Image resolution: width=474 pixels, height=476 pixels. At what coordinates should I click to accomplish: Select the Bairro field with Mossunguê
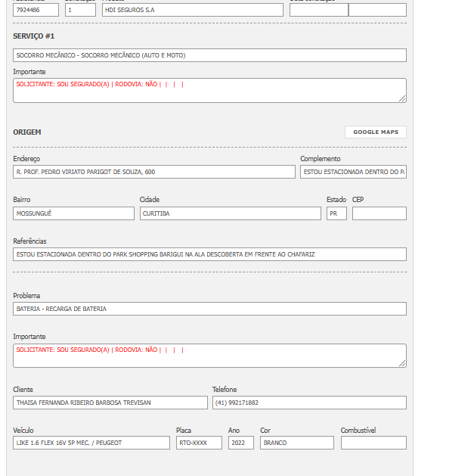pyautogui.click(x=73, y=213)
